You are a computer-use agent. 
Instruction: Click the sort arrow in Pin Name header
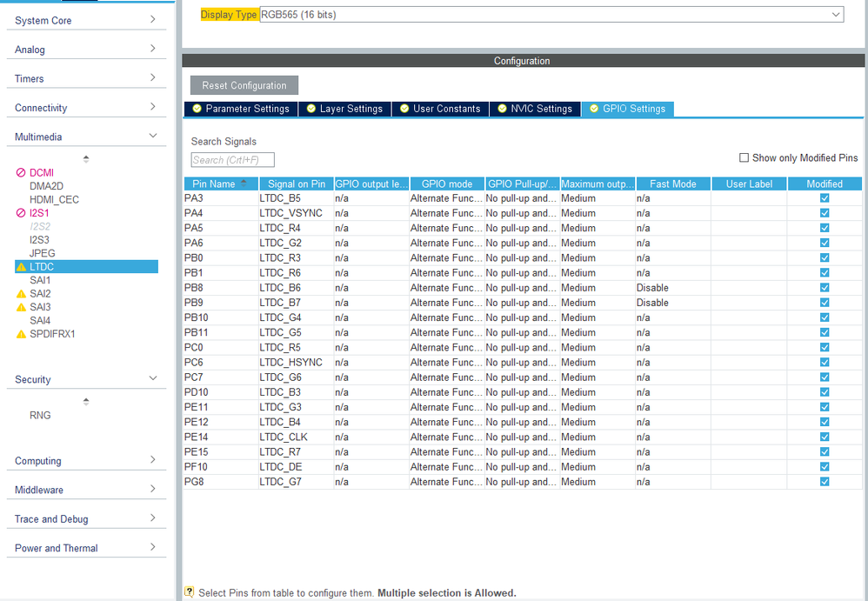point(244,184)
